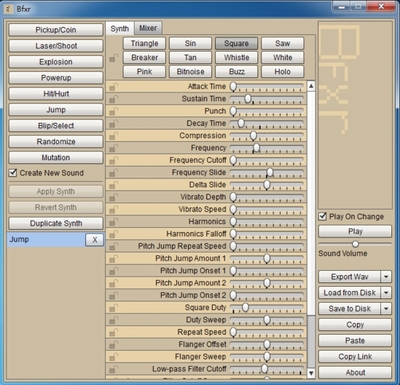Click the Randomize button
Viewport: 400px width, 385px height.
coord(56,142)
